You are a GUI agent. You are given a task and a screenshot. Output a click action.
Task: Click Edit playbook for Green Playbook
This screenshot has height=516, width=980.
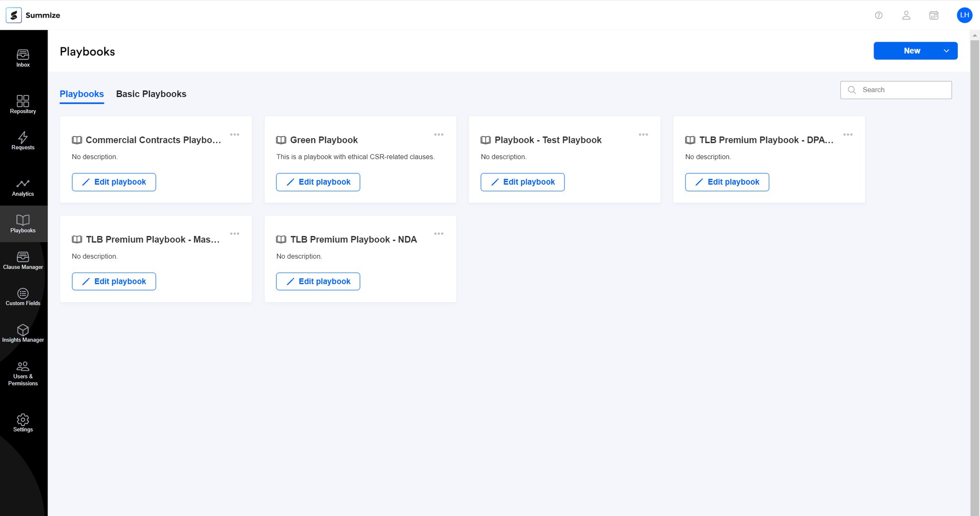click(318, 182)
